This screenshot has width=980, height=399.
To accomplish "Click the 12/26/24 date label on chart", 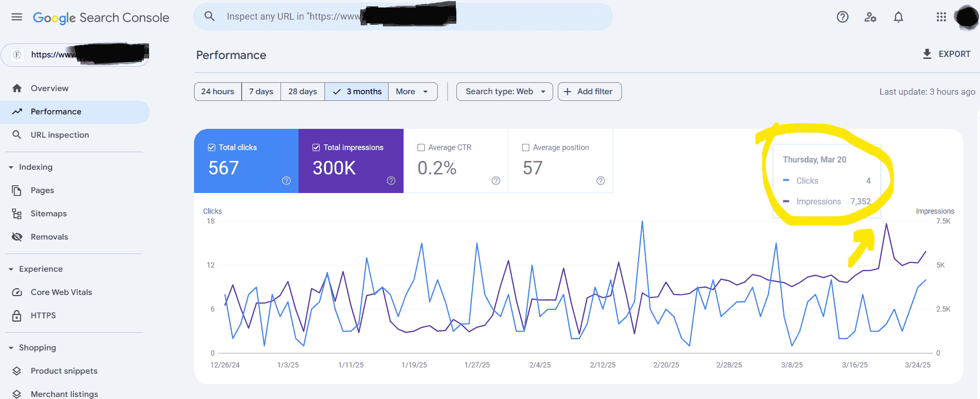I will coord(225,365).
